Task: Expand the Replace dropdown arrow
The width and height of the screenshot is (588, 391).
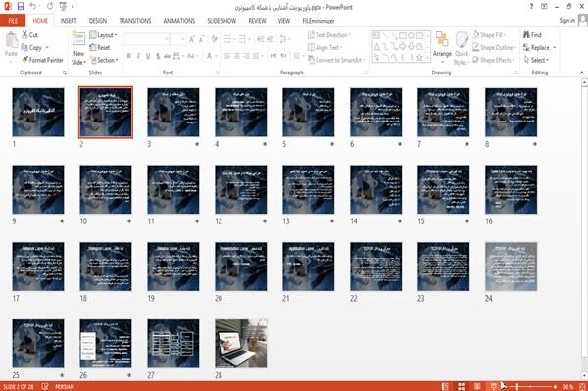Action: pos(555,48)
